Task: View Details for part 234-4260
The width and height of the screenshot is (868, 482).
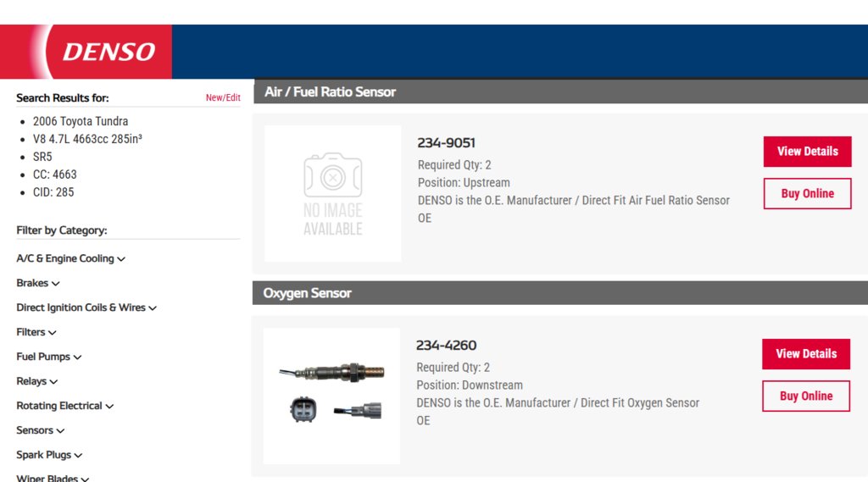Action: click(806, 354)
